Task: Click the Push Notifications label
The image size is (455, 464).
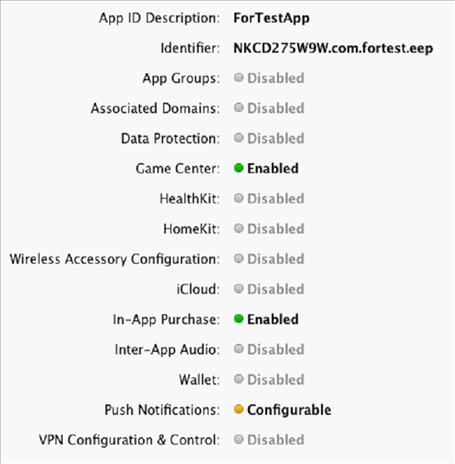Action: 162,410
